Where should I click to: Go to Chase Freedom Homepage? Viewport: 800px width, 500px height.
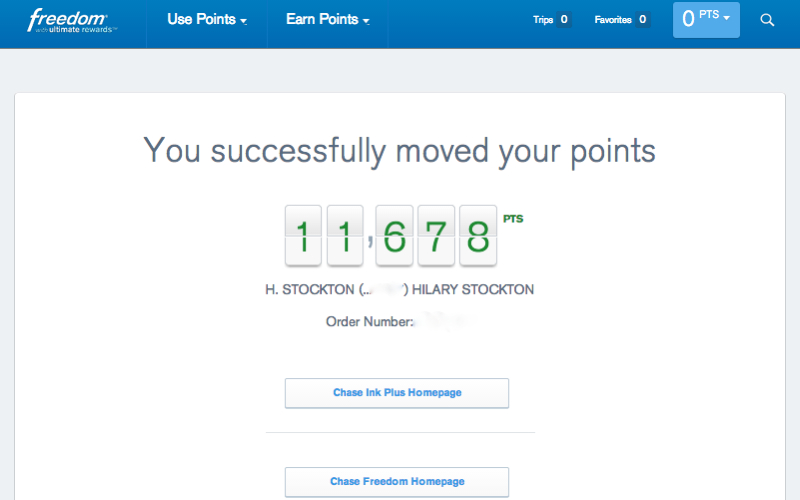[x=397, y=482]
